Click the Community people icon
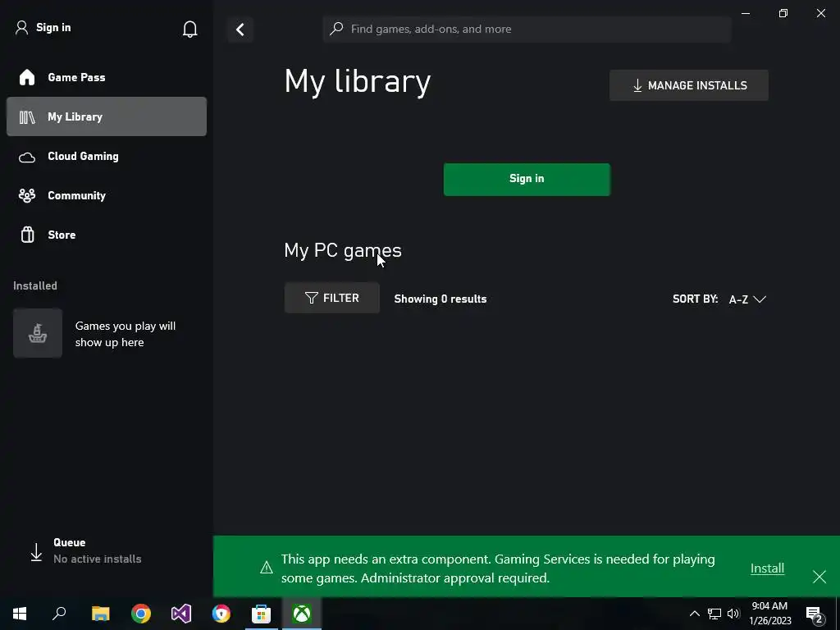The width and height of the screenshot is (840, 630). tap(27, 195)
